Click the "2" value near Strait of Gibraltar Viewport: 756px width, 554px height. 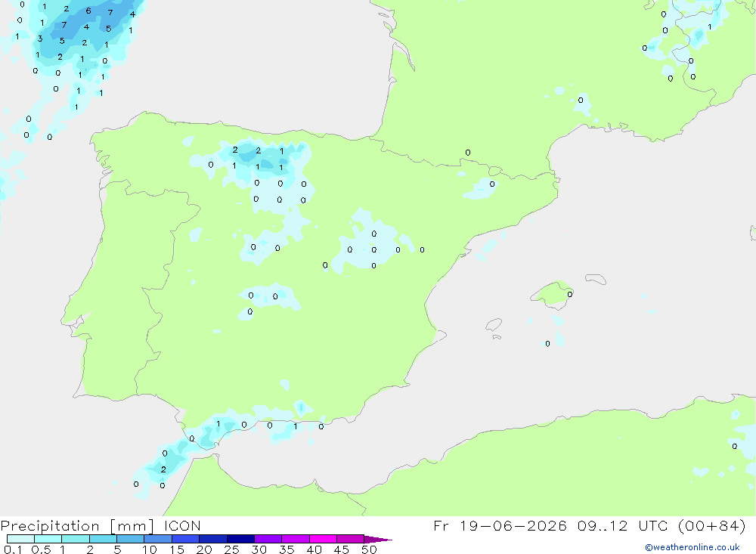click(163, 469)
